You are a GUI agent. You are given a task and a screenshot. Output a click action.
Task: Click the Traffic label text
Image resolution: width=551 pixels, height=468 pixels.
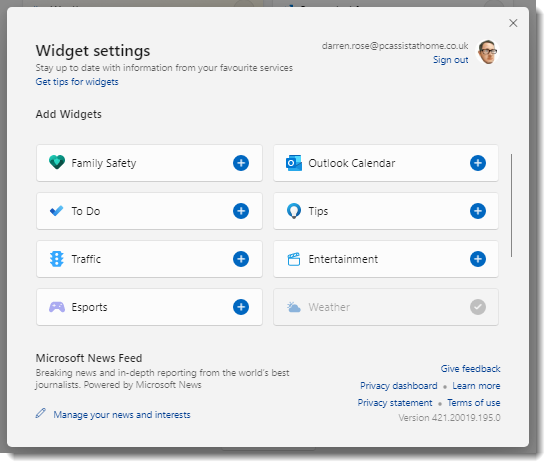pos(86,259)
